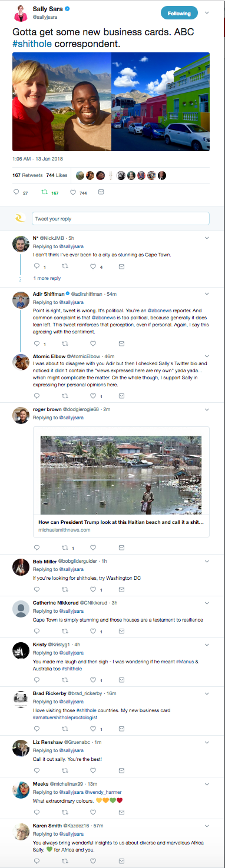The image size is (225, 868).
Task: Message icon under Adir Shiffman's reply
Action: point(121,343)
